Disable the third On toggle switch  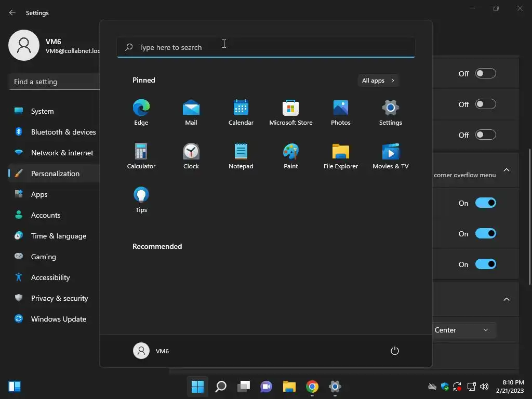(486, 264)
